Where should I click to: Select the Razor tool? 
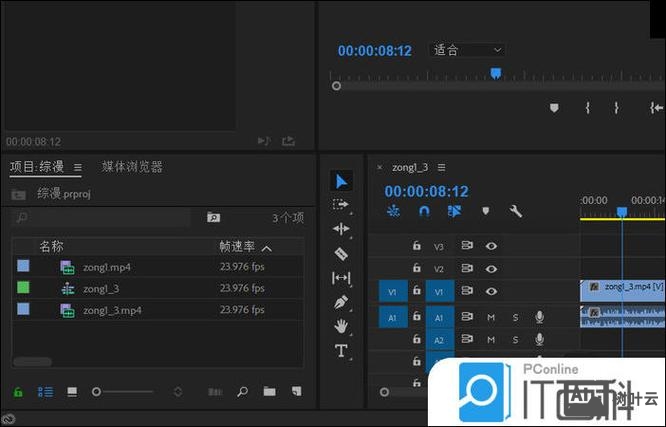[341, 254]
